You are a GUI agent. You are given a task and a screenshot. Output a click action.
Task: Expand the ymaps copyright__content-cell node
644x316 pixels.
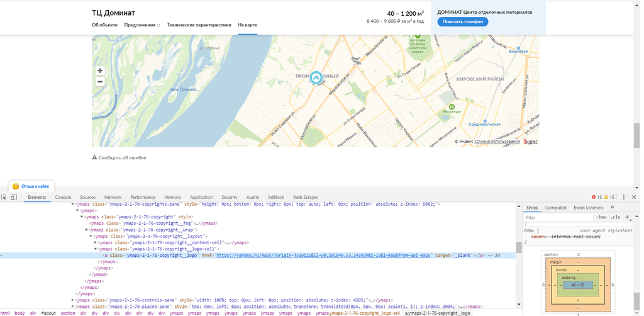pyautogui.click(x=95, y=242)
